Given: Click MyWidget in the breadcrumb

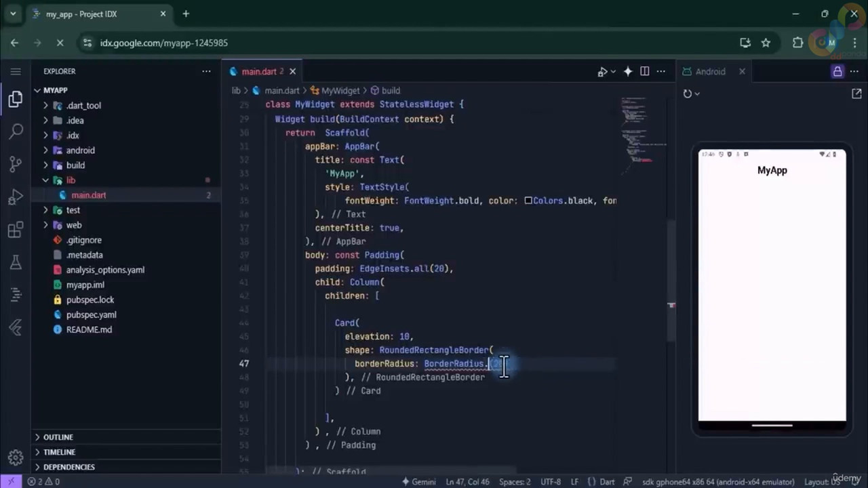Looking at the screenshot, I should pyautogui.click(x=340, y=90).
